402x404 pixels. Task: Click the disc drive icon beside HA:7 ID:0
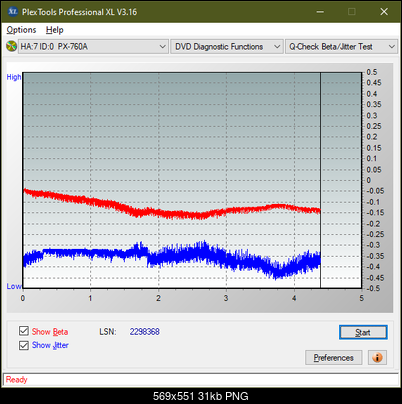click(x=12, y=46)
